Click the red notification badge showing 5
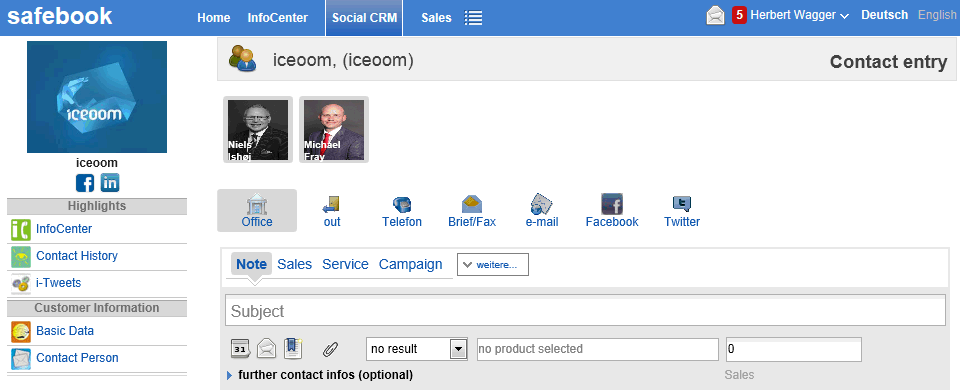This screenshot has width=960, height=390. click(x=739, y=15)
